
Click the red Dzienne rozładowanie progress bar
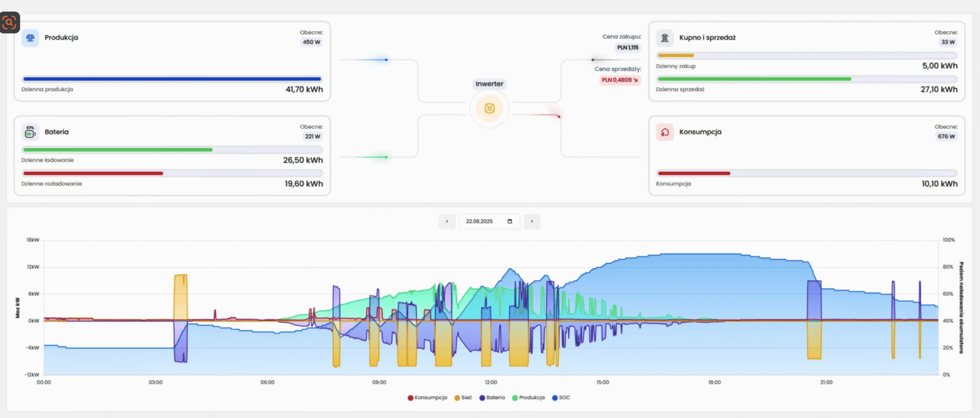point(172,174)
